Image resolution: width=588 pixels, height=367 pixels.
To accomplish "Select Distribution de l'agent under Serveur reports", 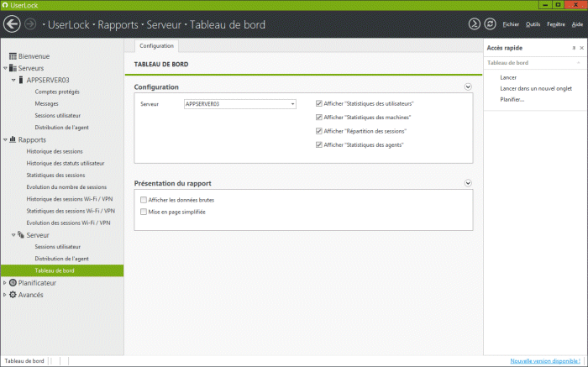I will [61, 259].
